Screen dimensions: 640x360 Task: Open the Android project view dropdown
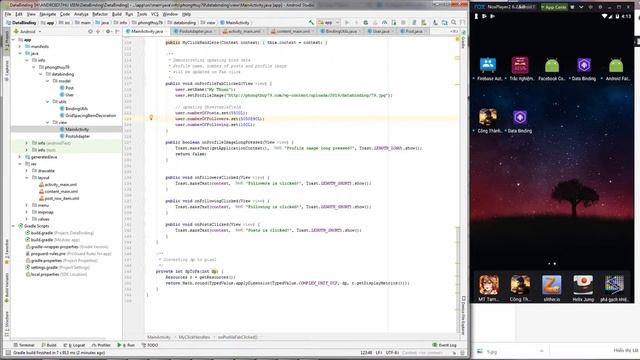tap(28, 31)
